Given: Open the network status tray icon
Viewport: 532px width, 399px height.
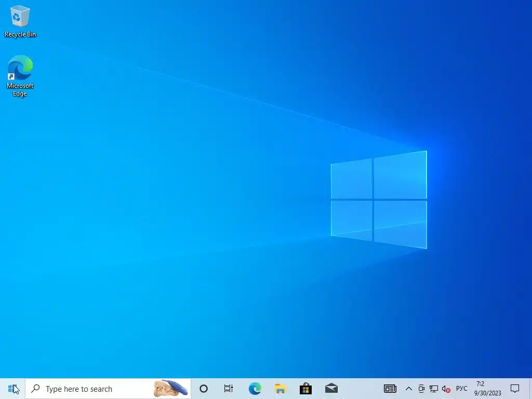Looking at the screenshot, I should point(434,389).
